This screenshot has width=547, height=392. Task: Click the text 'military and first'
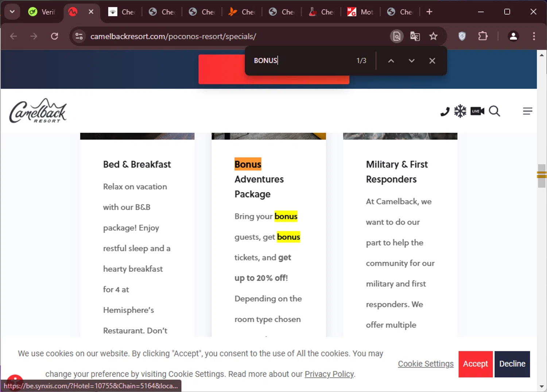[x=396, y=284]
